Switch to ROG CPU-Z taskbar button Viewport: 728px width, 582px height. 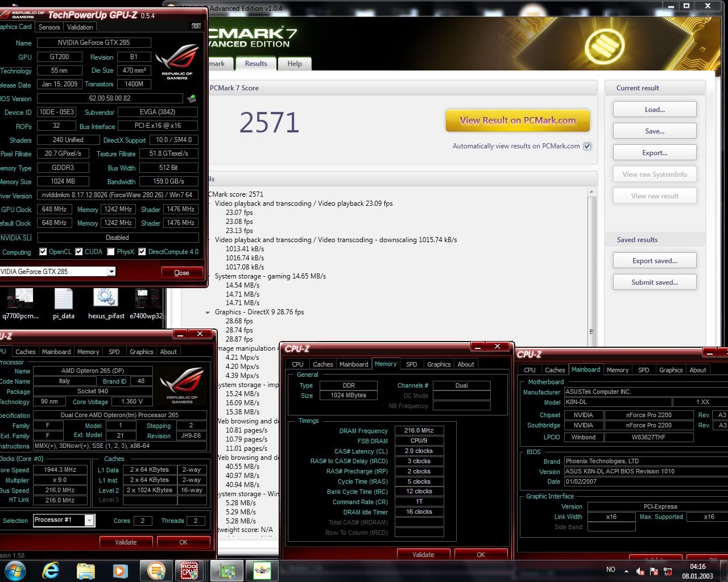(189, 570)
